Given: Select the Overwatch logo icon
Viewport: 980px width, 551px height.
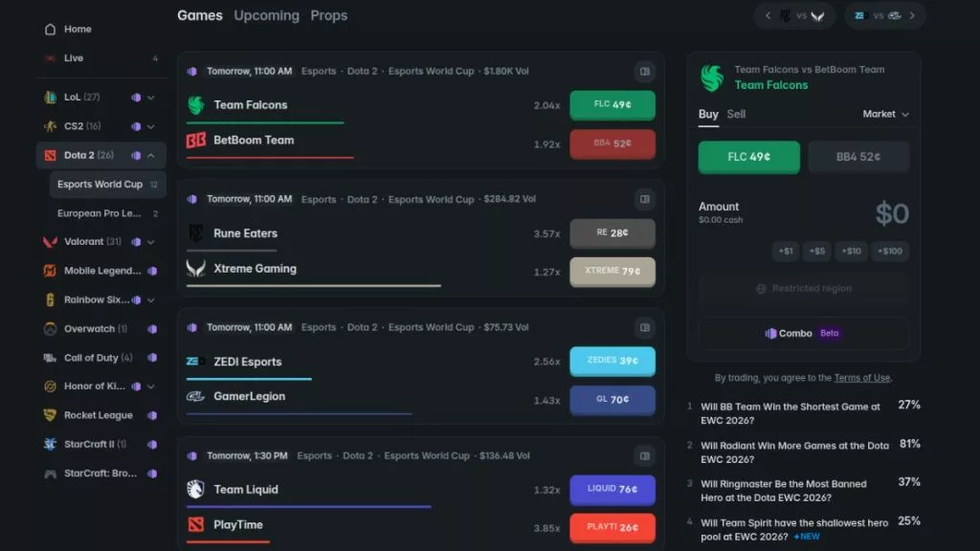Looking at the screenshot, I should [50, 329].
